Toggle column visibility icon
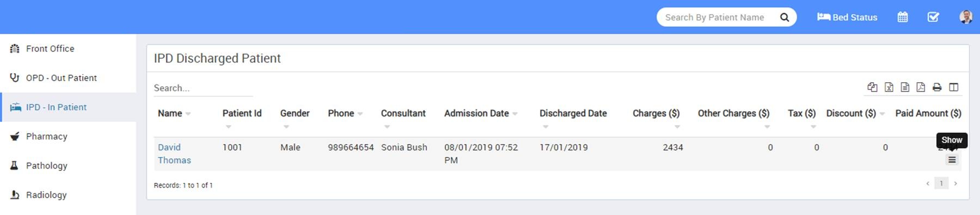Viewport: 980px width, 215px height. point(954,87)
